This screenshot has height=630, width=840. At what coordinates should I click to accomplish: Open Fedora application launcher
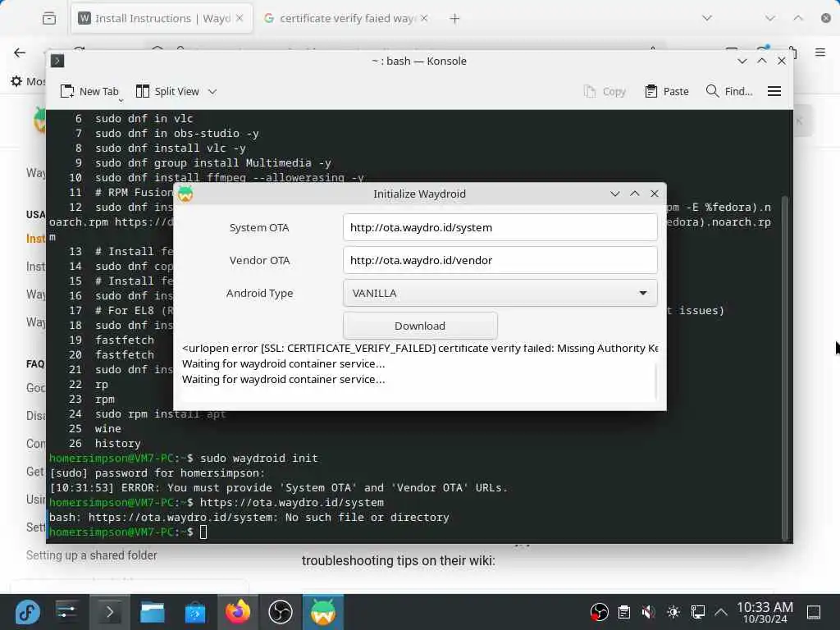(x=27, y=612)
